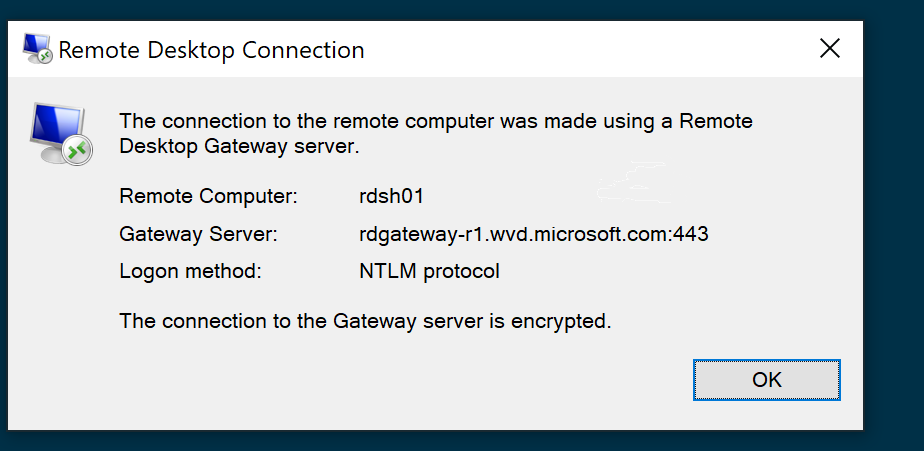This screenshot has height=451, width=924.
Task: Click the Gateway Server label
Action: [198, 234]
